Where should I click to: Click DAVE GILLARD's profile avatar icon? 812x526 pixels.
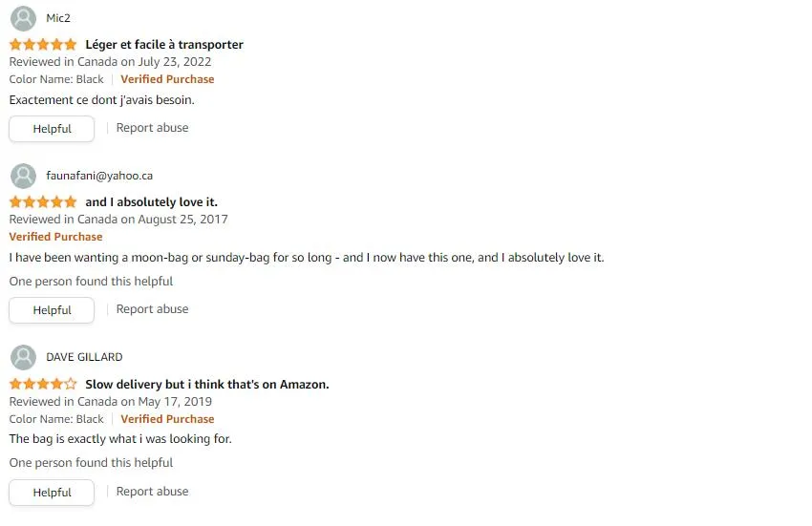click(x=23, y=357)
